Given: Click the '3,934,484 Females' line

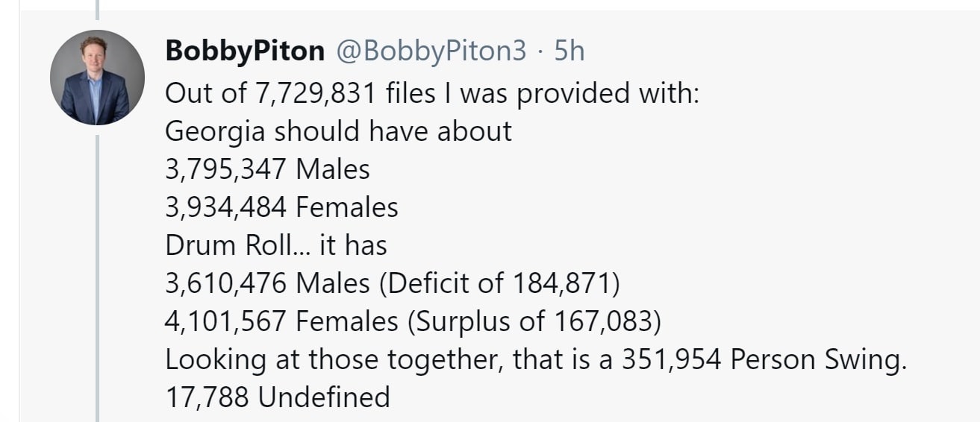Looking at the screenshot, I should [x=281, y=207].
